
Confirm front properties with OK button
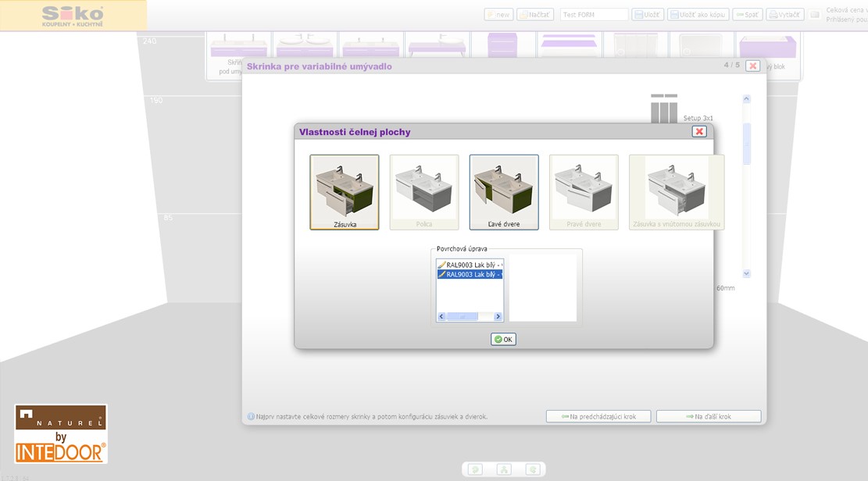[503, 340]
